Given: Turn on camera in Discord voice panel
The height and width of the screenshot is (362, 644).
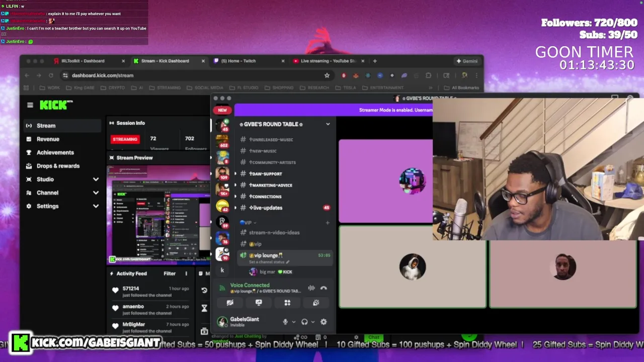Looking at the screenshot, I should [x=230, y=303].
